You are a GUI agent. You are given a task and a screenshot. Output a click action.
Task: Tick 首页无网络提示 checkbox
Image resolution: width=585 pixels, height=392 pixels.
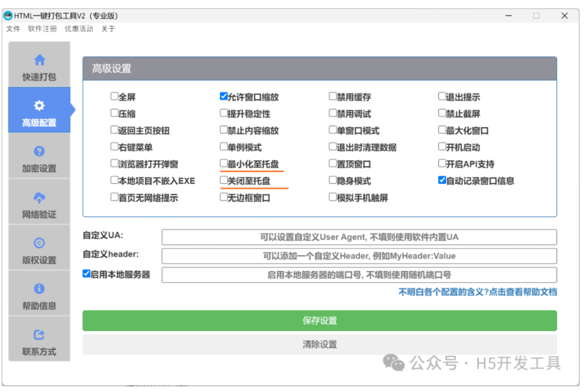point(114,197)
